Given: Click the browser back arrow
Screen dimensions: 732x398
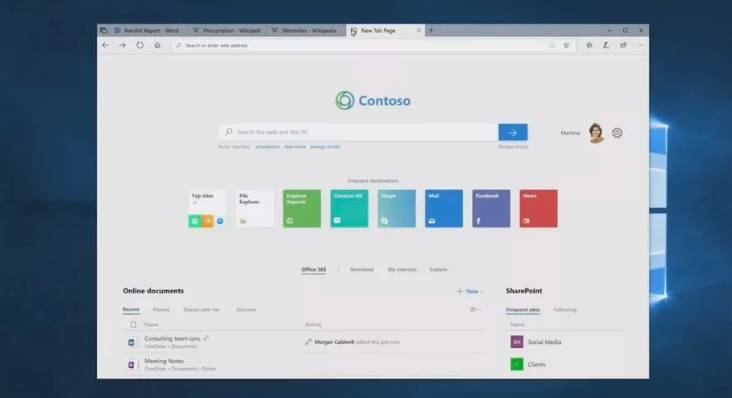Looking at the screenshot, I should pyautogui.click(x=106, y=45).
